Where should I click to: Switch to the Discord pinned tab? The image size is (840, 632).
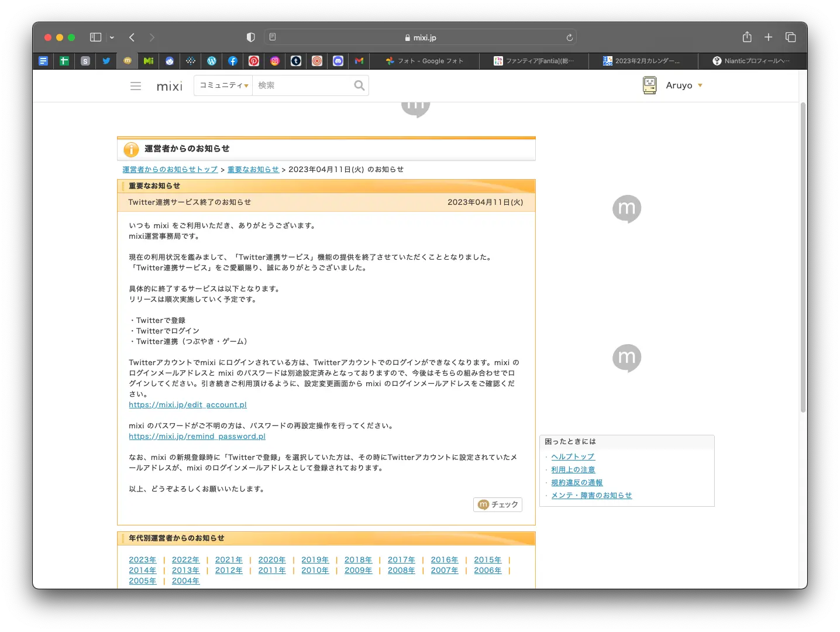pos(338,61)
